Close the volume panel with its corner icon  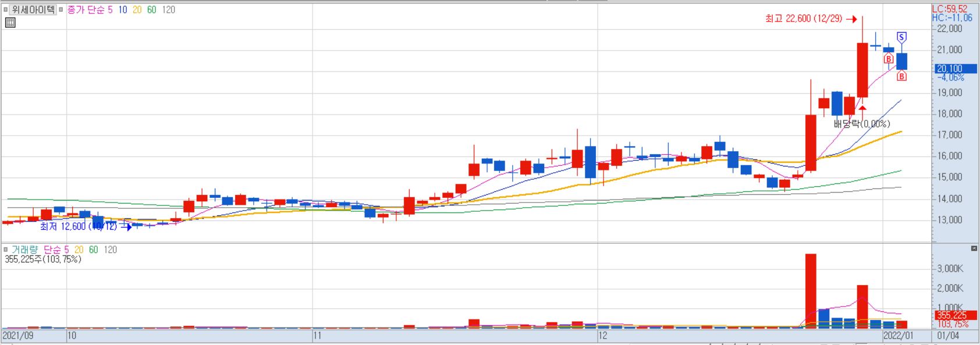point(974,248)
